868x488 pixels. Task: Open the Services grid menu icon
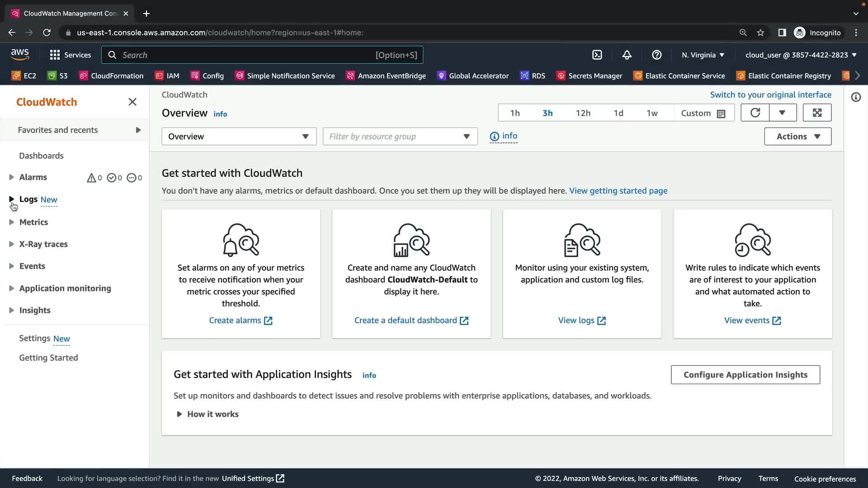[x=55, y=55]
